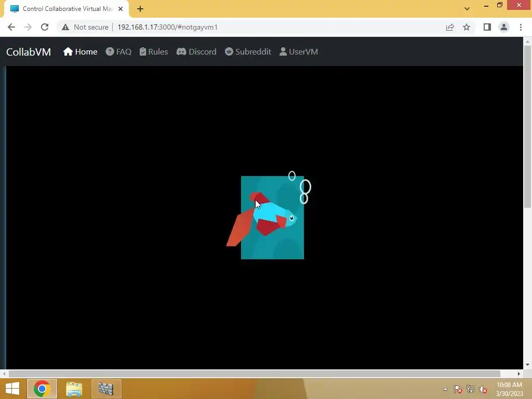This screenshot has height=399, width=532.
Task: Click the page vertical scrollbar thumb
Action: click(527, 127)
